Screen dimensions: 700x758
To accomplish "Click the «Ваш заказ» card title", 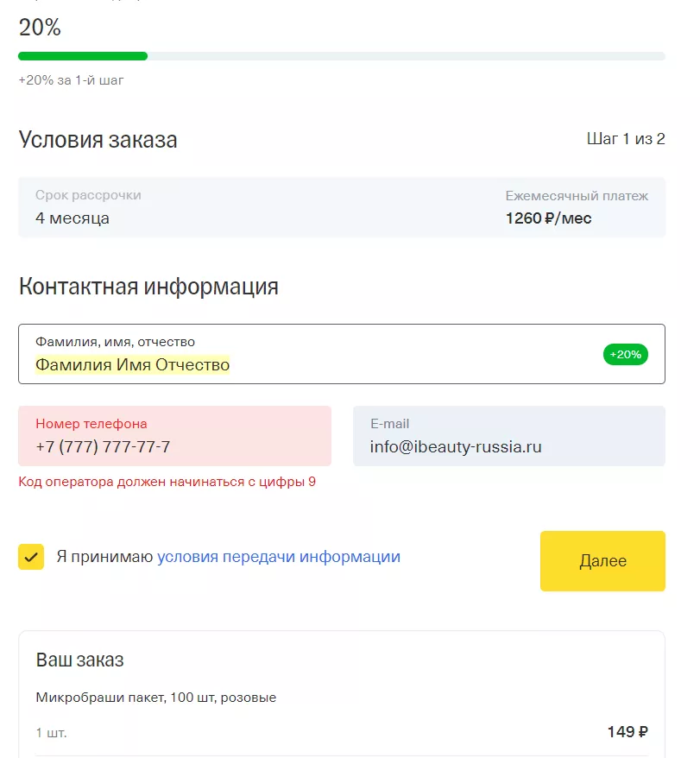I will (x=79, y=660).
